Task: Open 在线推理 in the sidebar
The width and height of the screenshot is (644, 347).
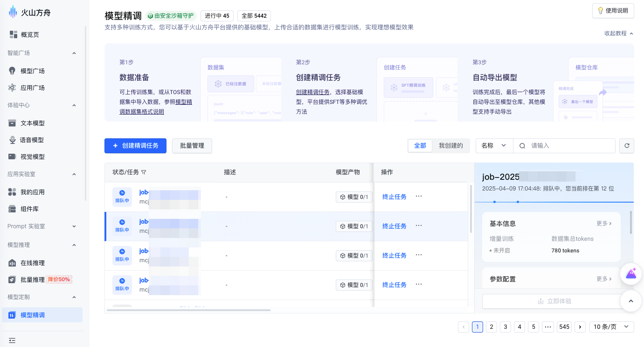Action: coord(33,263)
